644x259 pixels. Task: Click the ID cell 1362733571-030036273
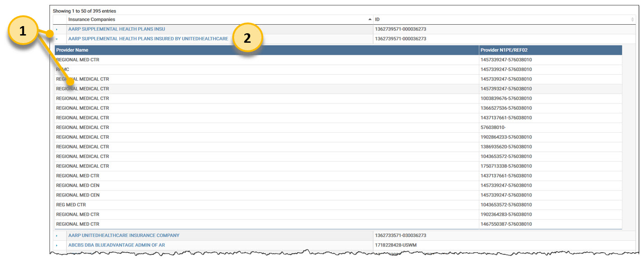click(x=400, y=236)
